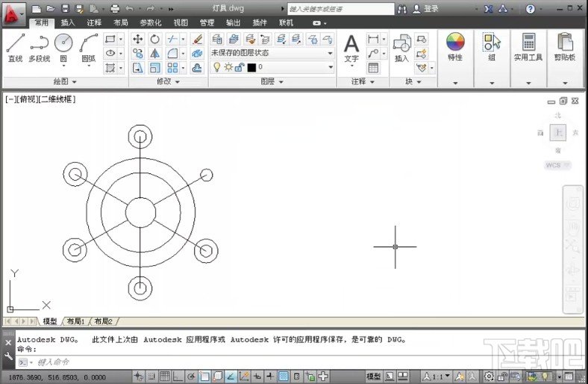
Task: Select the Polyline (多段线) tool
Action: click(x=39, y=47)
